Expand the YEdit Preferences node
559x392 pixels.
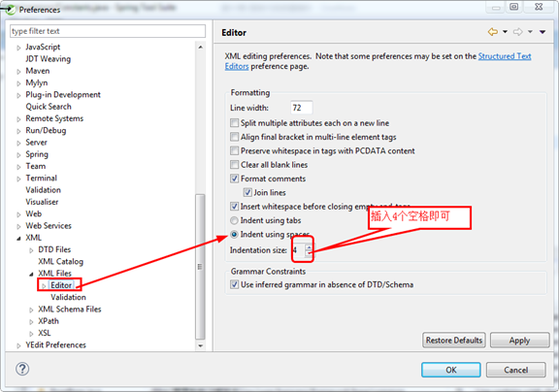coord(18,345)
